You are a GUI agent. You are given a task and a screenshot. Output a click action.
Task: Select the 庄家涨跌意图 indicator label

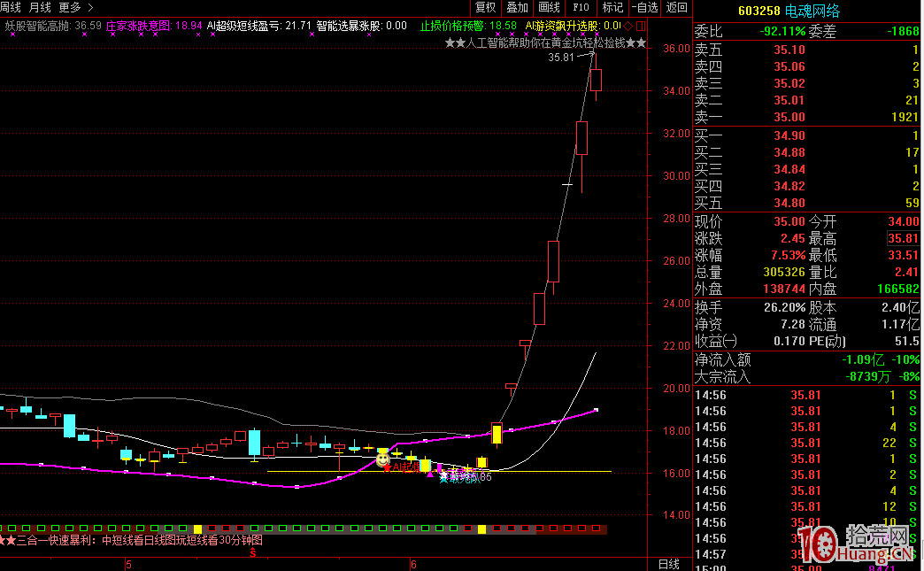click(x=141, y=27)
